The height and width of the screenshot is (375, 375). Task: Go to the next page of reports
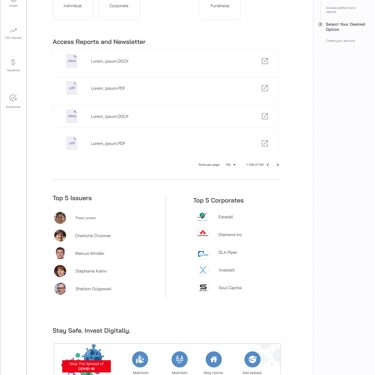(278, 165)
